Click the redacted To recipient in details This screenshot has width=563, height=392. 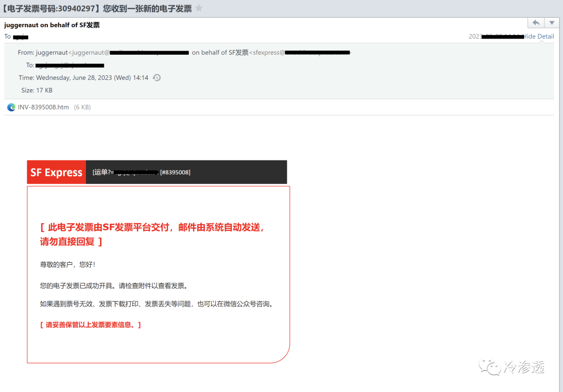pos(70,65)
